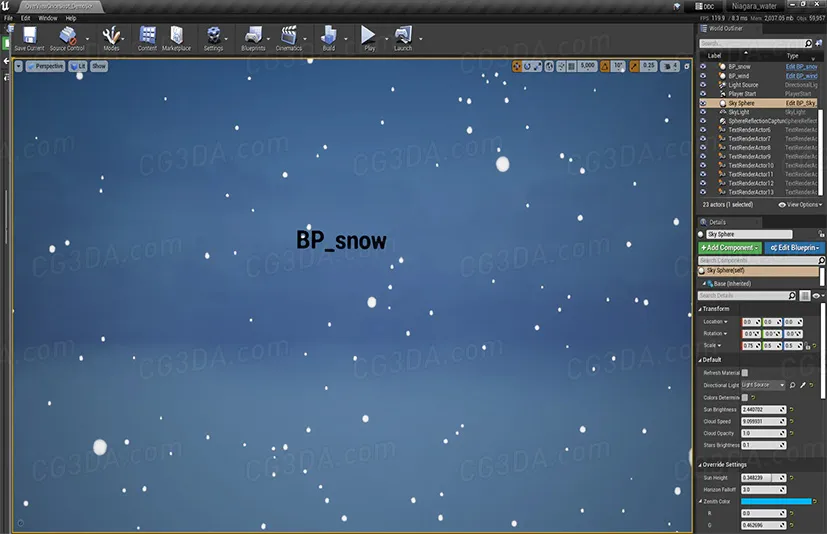Open the File menu
Screen dimensions: 827x534
click(8, 18)
